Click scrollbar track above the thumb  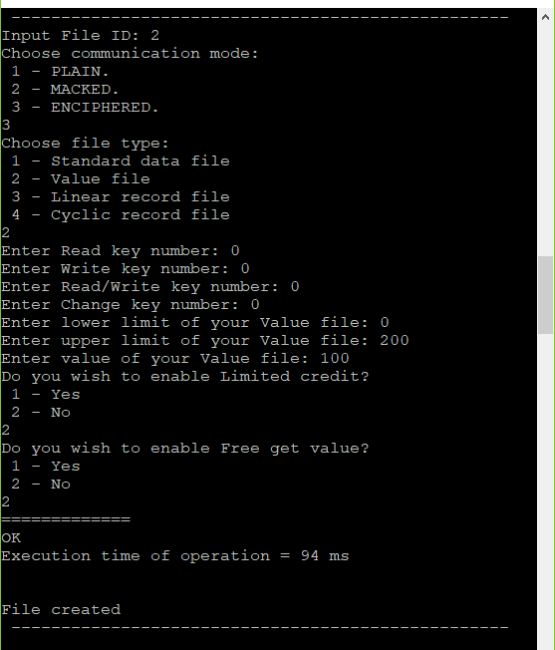click(x=545, y=141)
